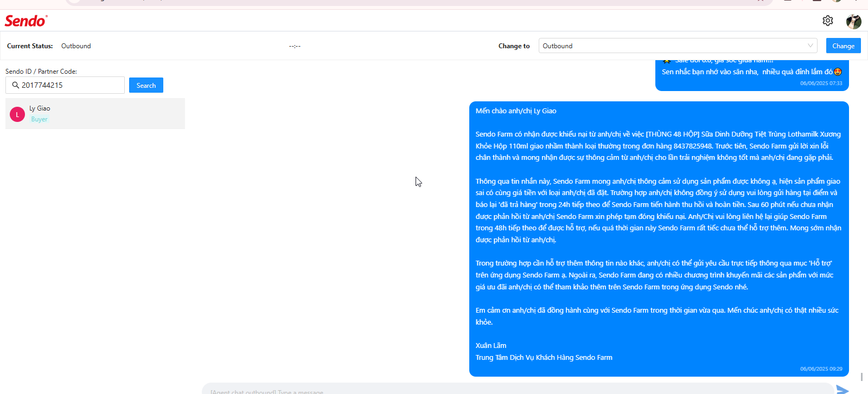Click the Change status button
The image size is (868, 394).
tap(843, 46)
